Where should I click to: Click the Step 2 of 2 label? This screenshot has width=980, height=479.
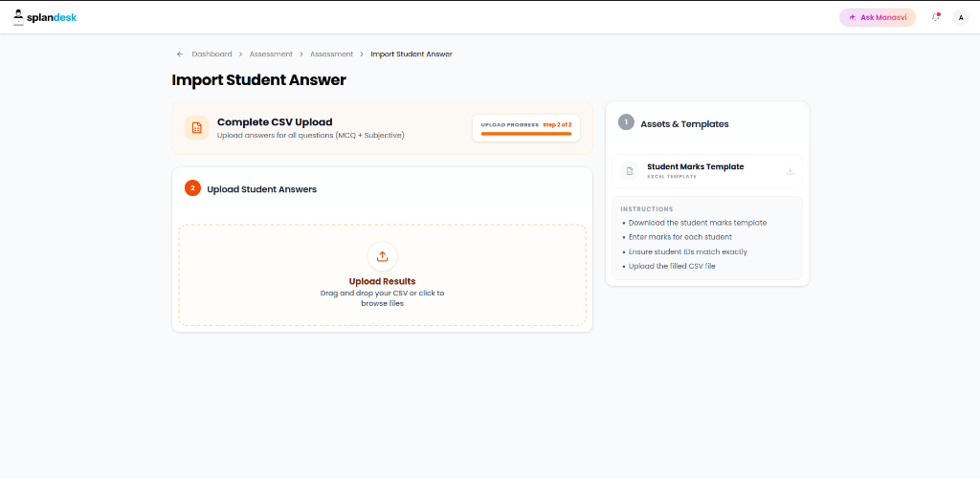tap(558, 125)
